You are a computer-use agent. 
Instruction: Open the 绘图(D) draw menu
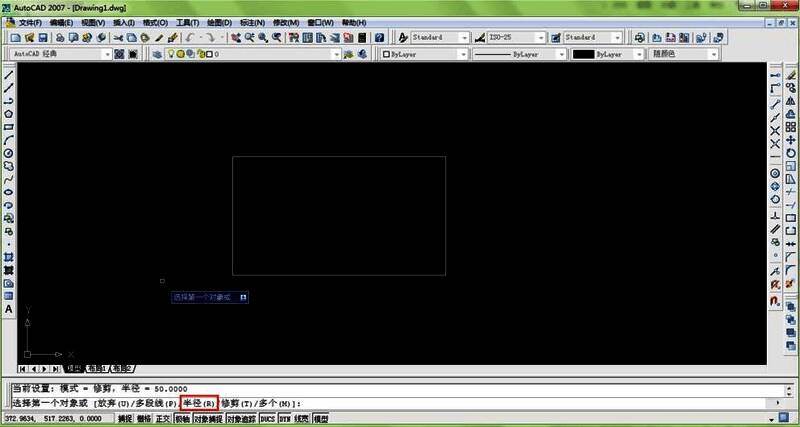point(219,22)
